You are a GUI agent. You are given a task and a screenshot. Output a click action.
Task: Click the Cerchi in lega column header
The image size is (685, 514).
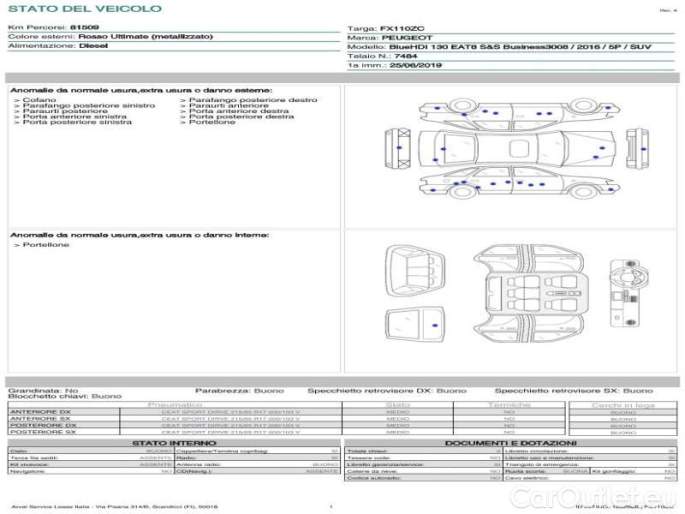[x=623, y=405]
